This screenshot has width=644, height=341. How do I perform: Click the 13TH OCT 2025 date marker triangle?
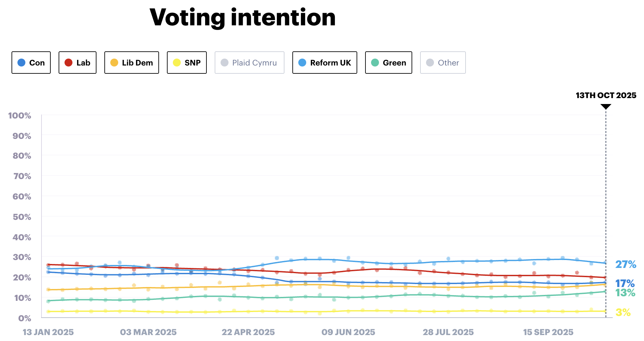[605, 107]
